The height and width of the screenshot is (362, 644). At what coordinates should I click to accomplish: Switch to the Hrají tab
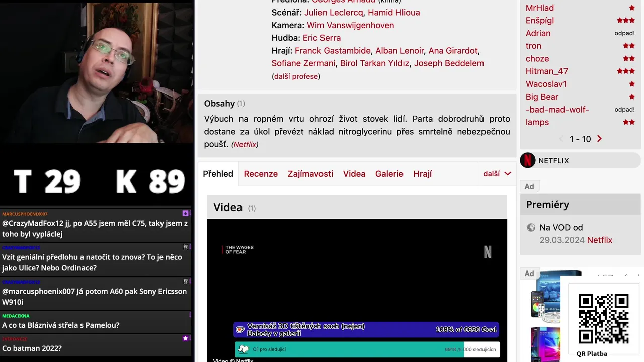pyautogui.click(x=423, y=174)
